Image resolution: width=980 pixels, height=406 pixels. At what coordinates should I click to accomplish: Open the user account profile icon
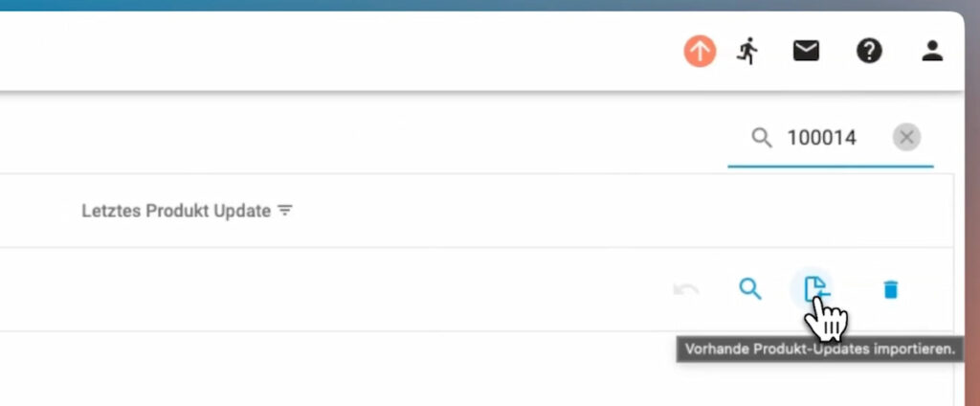(932, 52)
